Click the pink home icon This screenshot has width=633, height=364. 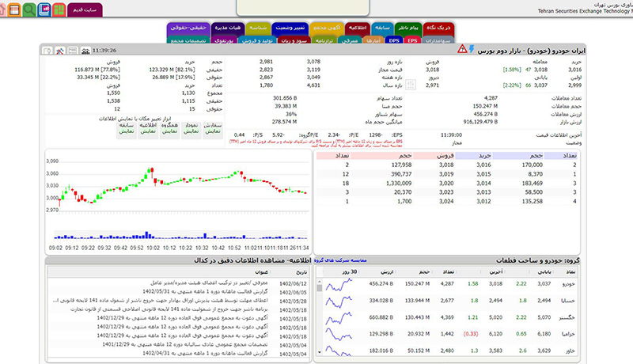point(2,9)
